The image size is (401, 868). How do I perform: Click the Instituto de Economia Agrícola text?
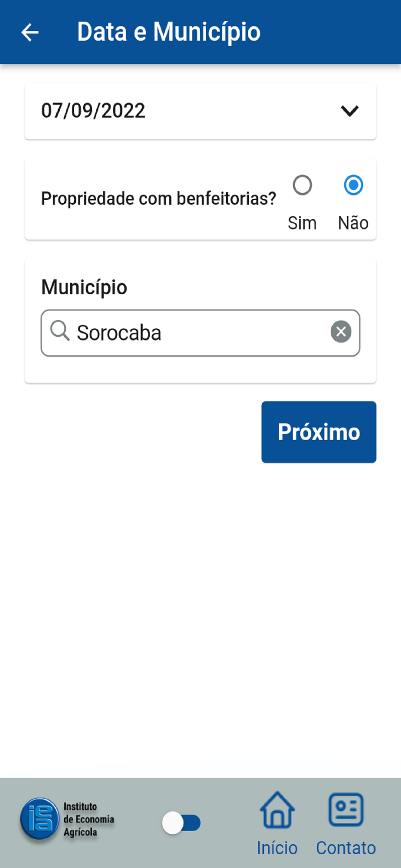point(89,819)
